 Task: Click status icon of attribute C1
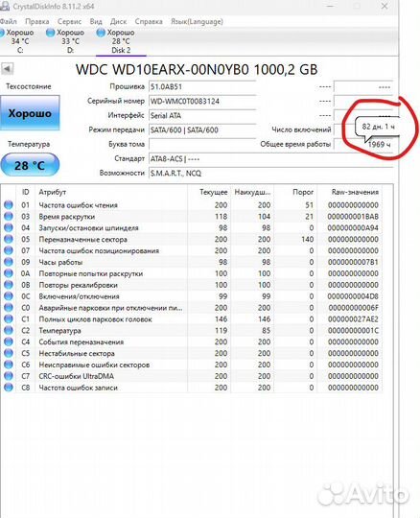tap(9, 319)
